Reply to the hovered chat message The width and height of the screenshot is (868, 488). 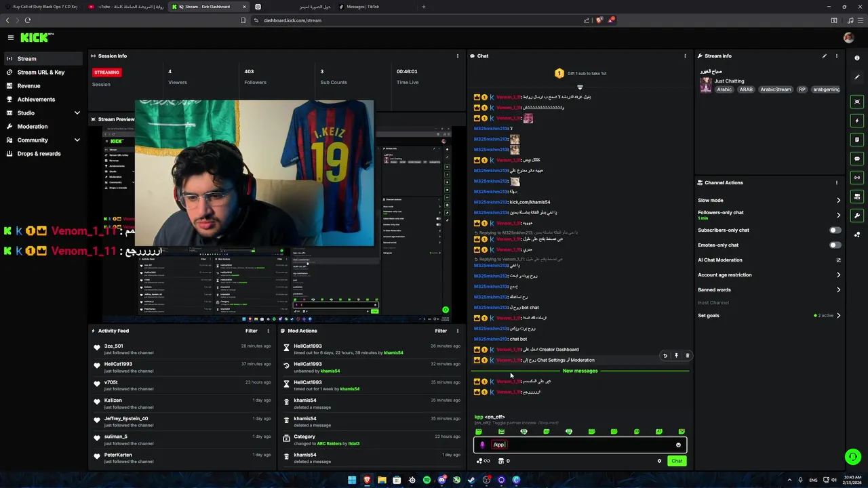665,356
